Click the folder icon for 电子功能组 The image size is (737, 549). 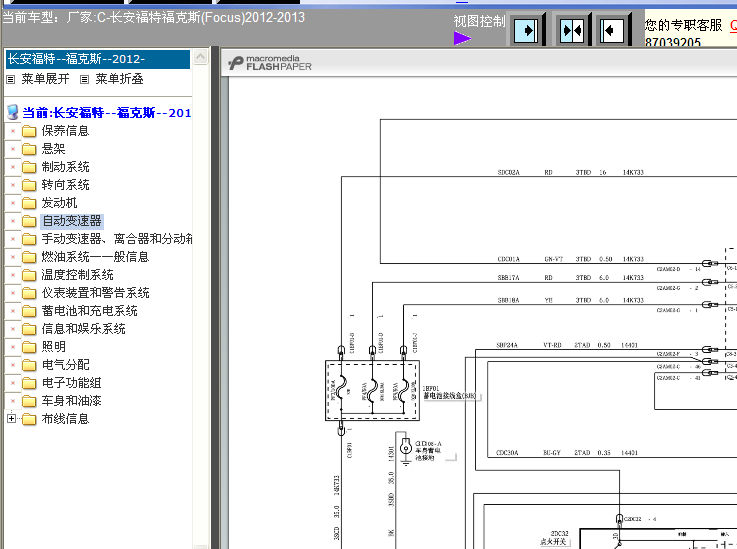(29, 383)
